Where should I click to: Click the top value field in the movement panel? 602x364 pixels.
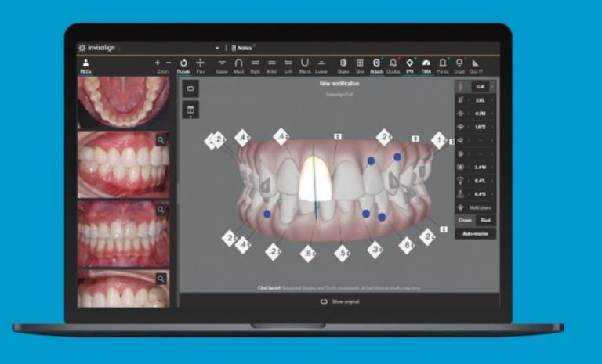(481, 87)
